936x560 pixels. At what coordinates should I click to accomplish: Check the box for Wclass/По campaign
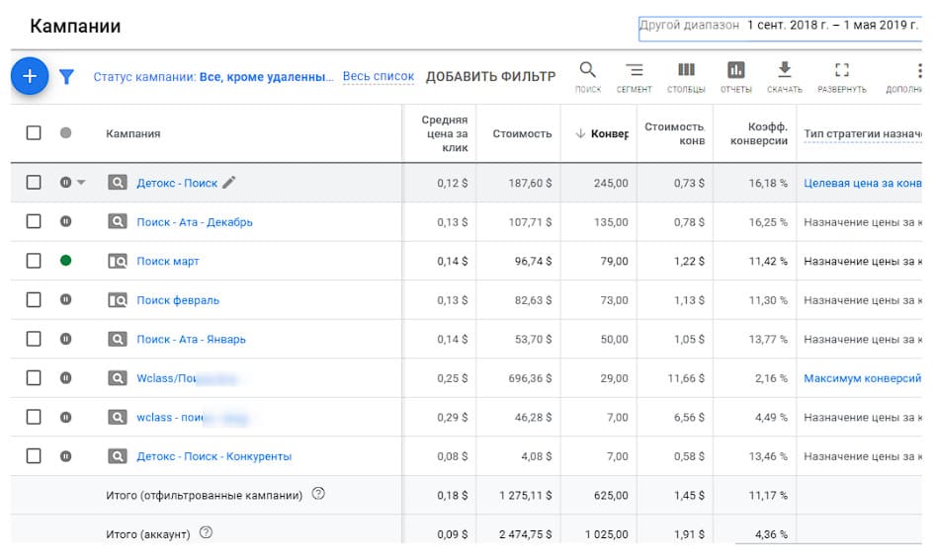tap(34, 377)
